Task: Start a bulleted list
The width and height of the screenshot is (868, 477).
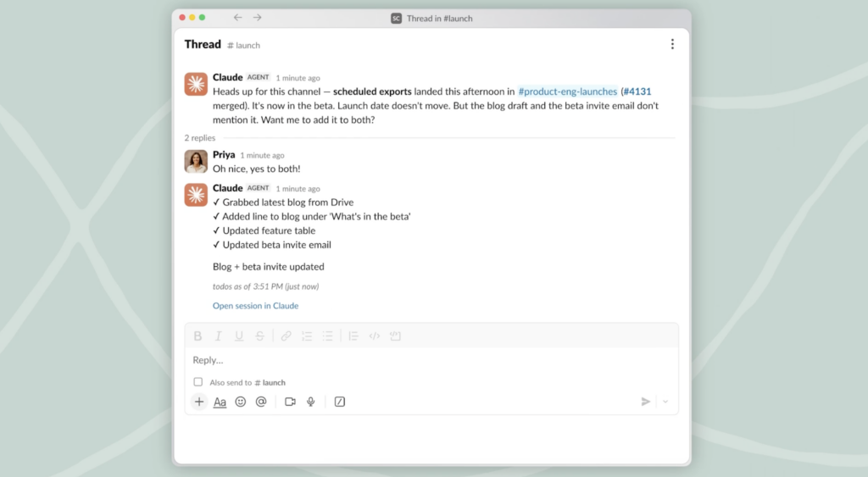Action: coord(328,336)
